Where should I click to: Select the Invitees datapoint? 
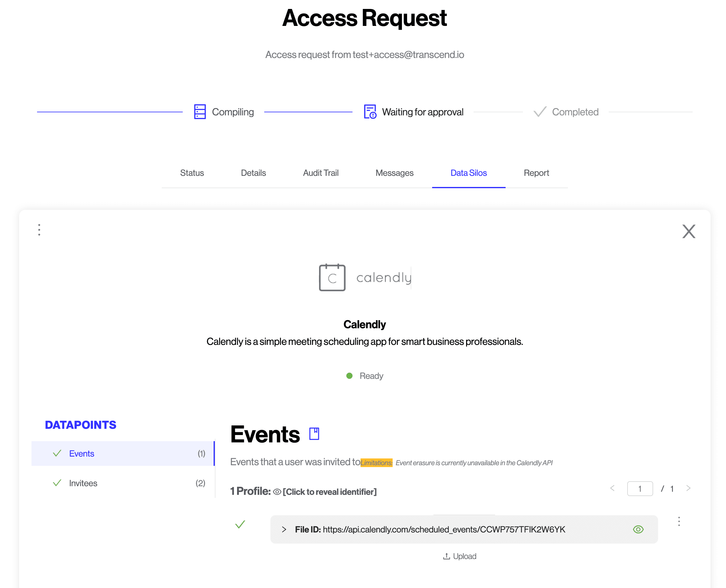pyautogui.click(x=123, y=483)
